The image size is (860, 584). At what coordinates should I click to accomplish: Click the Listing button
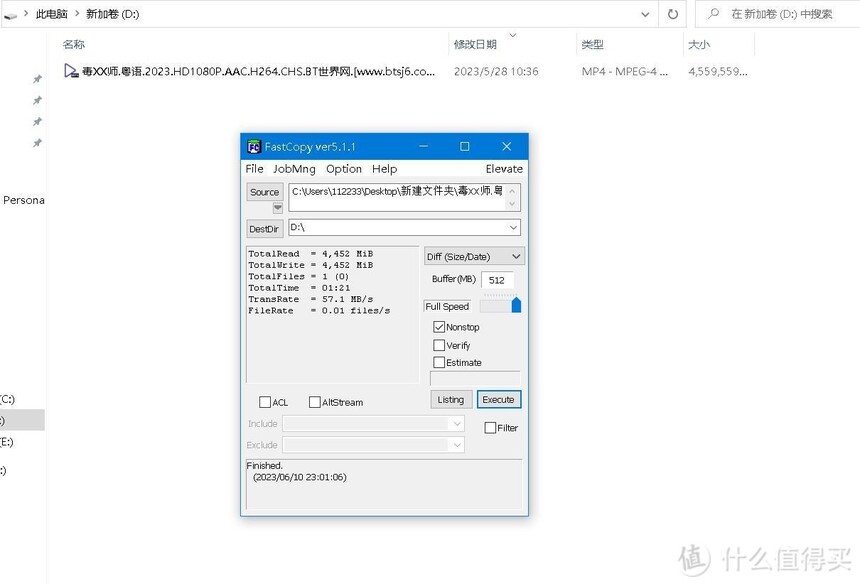[x=451, y=400]
